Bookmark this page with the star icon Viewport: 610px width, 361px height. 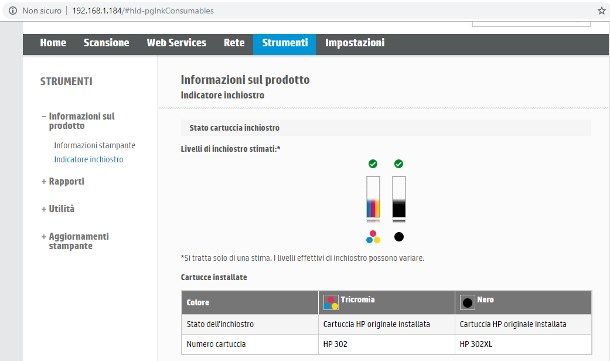(x=601, y=11)
